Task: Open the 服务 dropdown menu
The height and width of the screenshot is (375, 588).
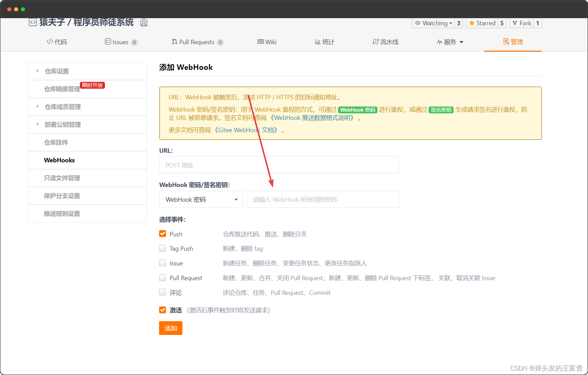Action: coord(450,42)
